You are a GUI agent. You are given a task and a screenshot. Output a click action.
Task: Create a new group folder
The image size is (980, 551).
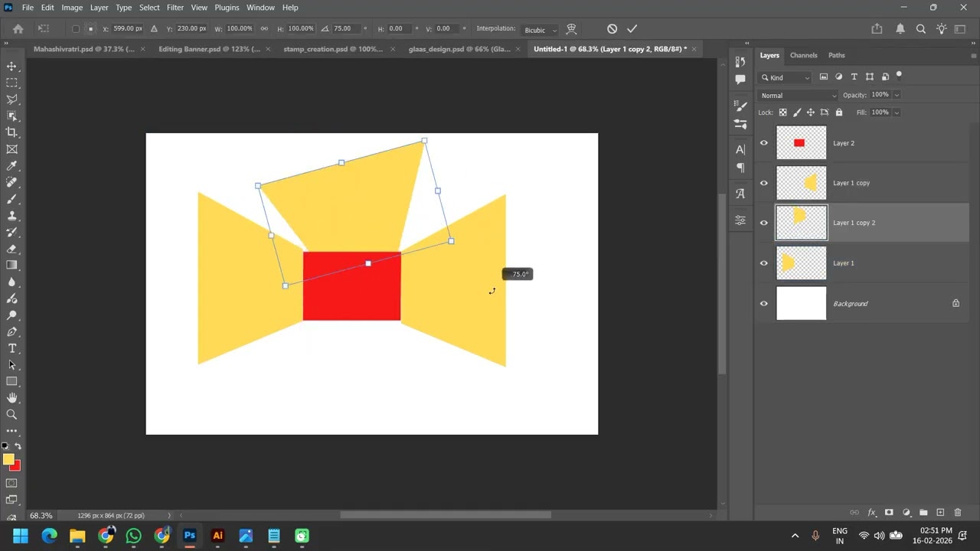coord(923,512)
